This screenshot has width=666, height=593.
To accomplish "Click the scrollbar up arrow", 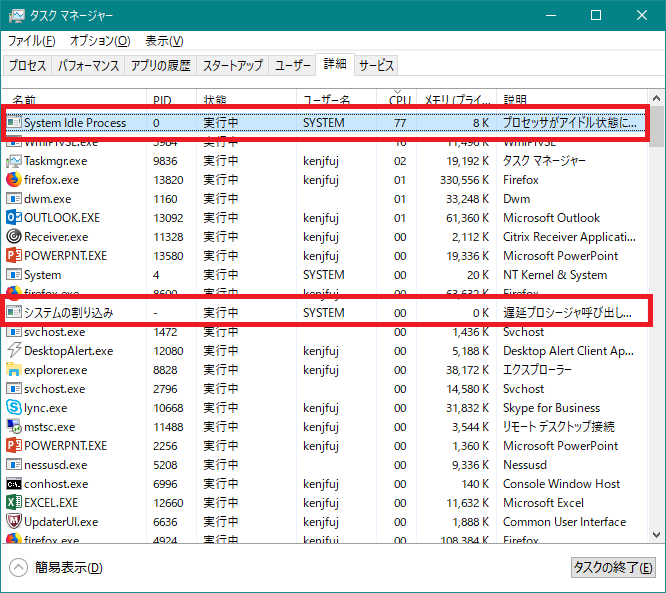I will [x=656, y=99].
